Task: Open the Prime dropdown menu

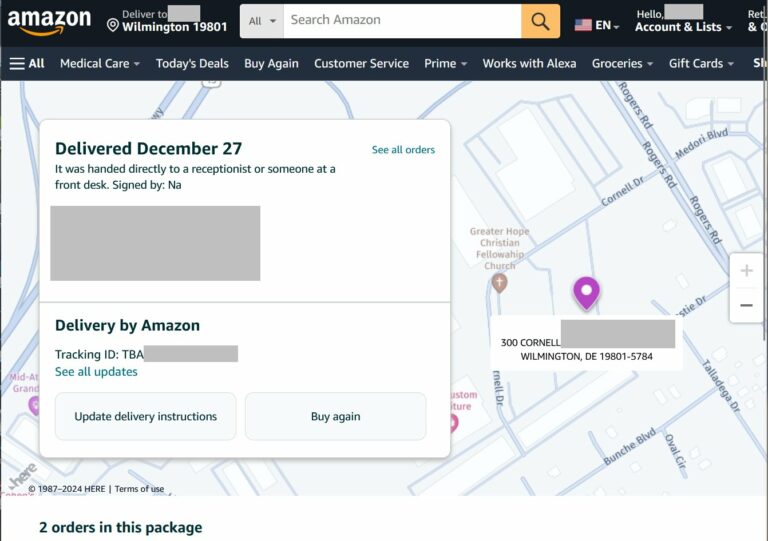Action: [445, 64]
